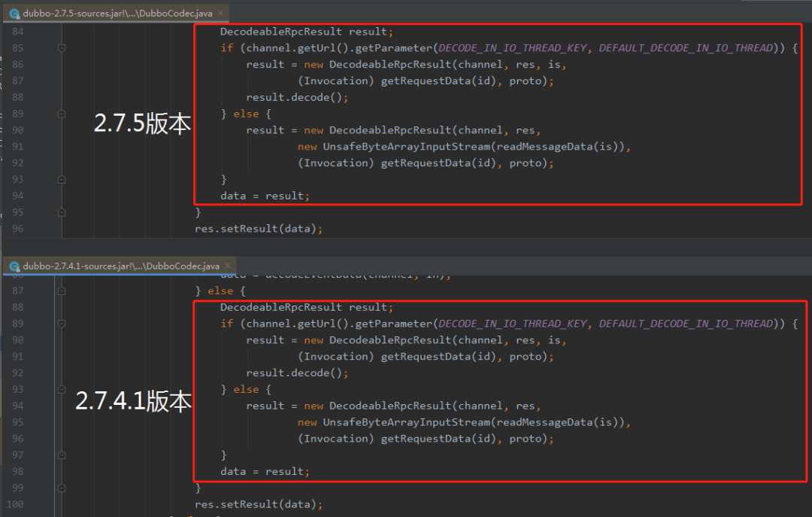812x517 pixels.
Task: Click line number 96 in top editor gutter
Action: point(17,229)
